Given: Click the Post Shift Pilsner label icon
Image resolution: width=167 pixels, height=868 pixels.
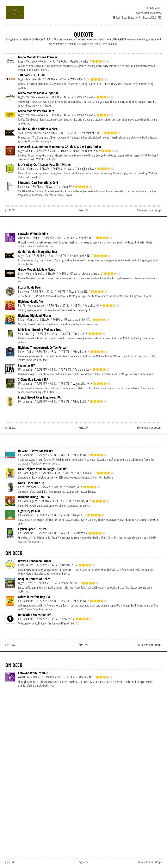Looking at the screenshot, I should 10,169.
